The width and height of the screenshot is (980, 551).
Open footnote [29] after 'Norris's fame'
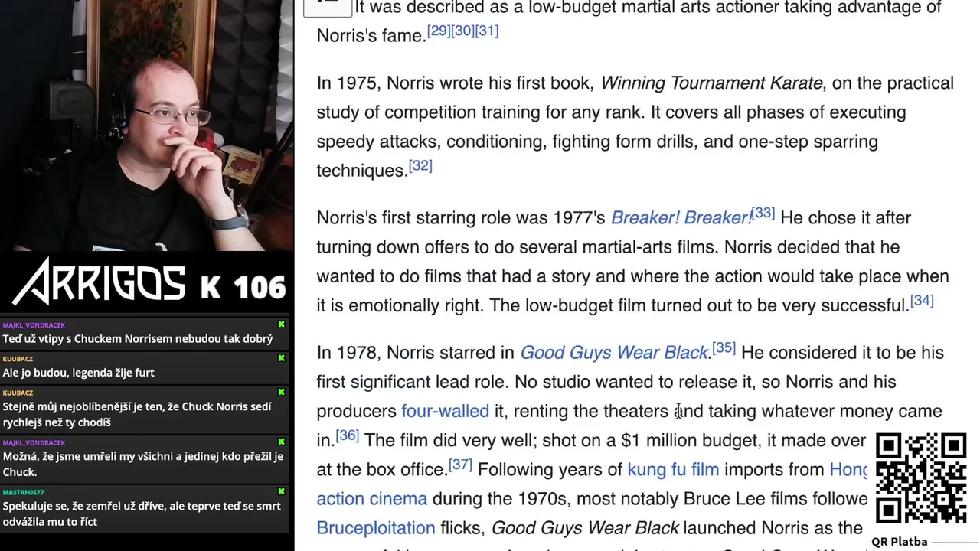(x=438, y=31)
